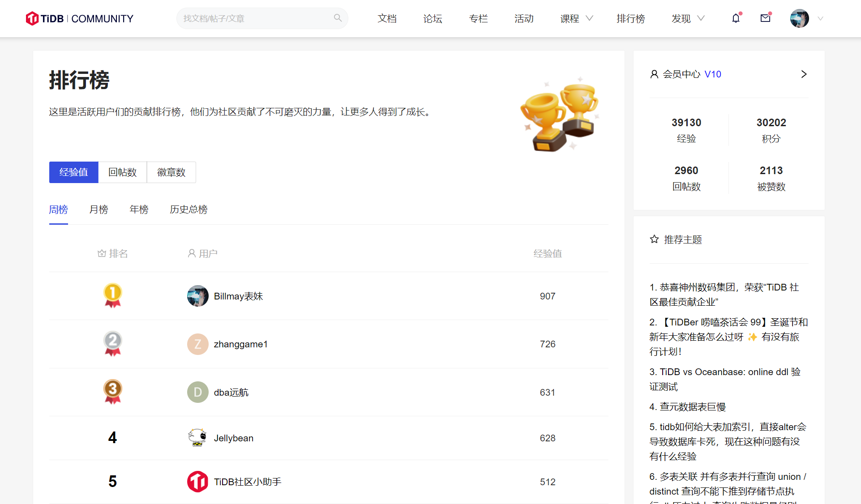
Task: Open the account dropdown arrow beside avatar
Action: [x=820, y=18]
